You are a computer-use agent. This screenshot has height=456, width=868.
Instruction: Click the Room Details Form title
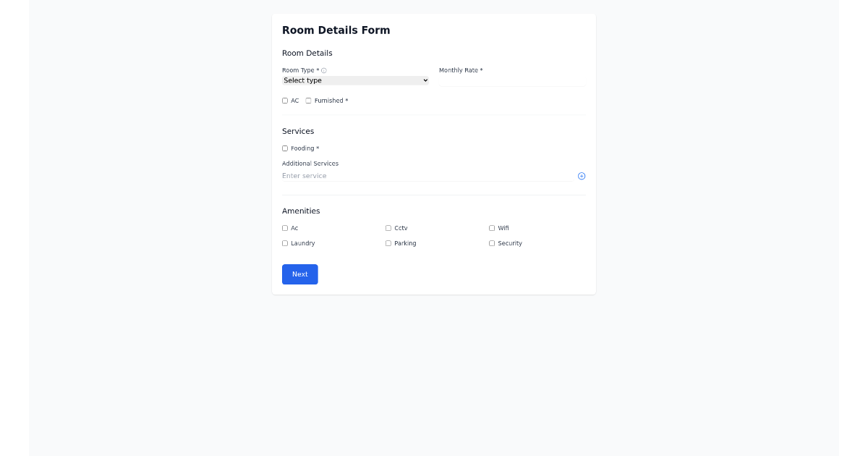pyautogui.click(x=336, y=30)
